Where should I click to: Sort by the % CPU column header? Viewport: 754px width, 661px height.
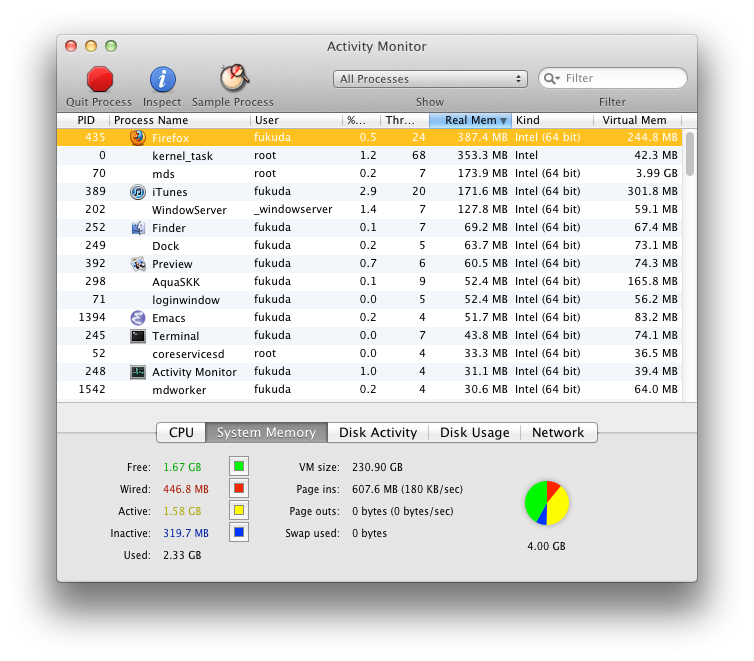click(361, 120)
